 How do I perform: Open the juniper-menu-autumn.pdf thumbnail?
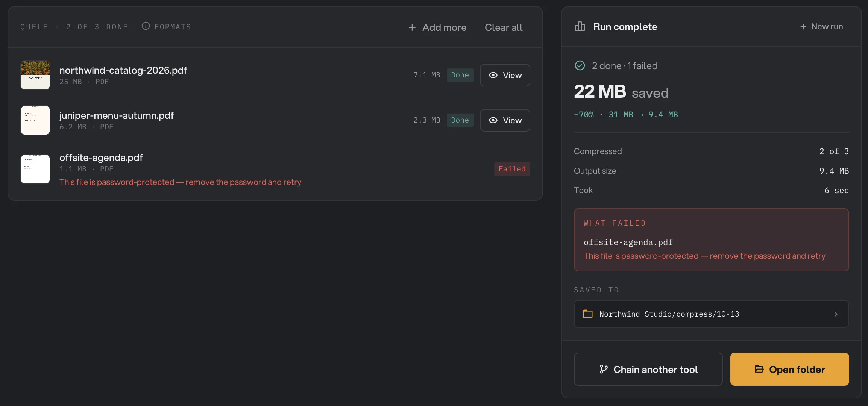[35, 120]
